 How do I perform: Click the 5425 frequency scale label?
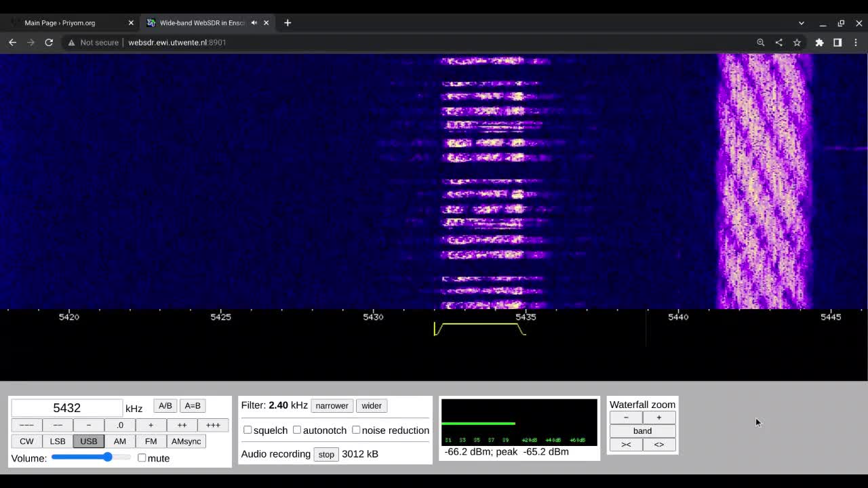(221, 317)
